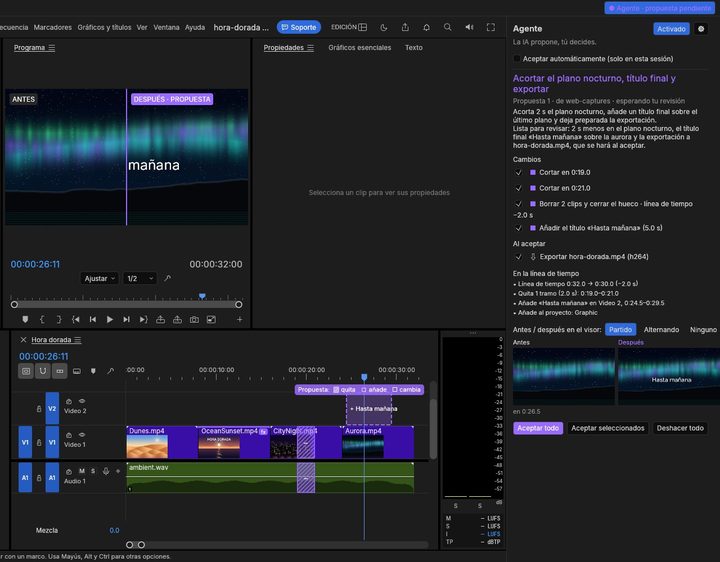Toggle comparison view in Program monitor
The height and width of the screenshot is (562, 720).
coord(211,320)
